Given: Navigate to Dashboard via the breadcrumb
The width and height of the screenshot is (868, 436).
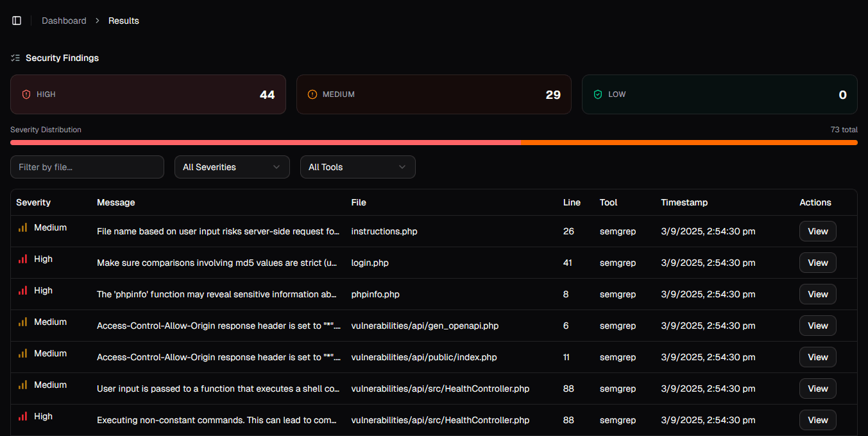Looking at the screenshot, I should point(64,20).
